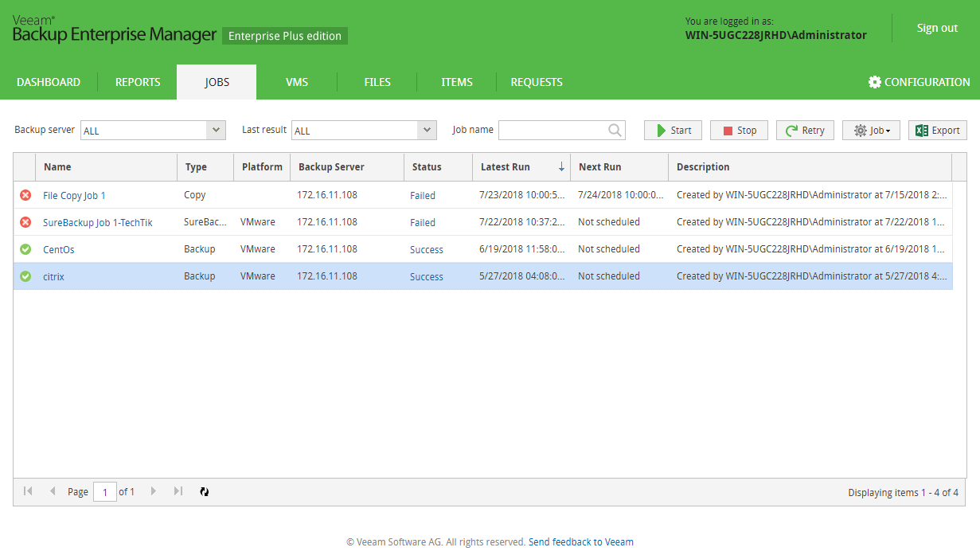This screenshot has width=980, height=555.
Task: Jump to last page arrow
Action: tap(178, 491)
